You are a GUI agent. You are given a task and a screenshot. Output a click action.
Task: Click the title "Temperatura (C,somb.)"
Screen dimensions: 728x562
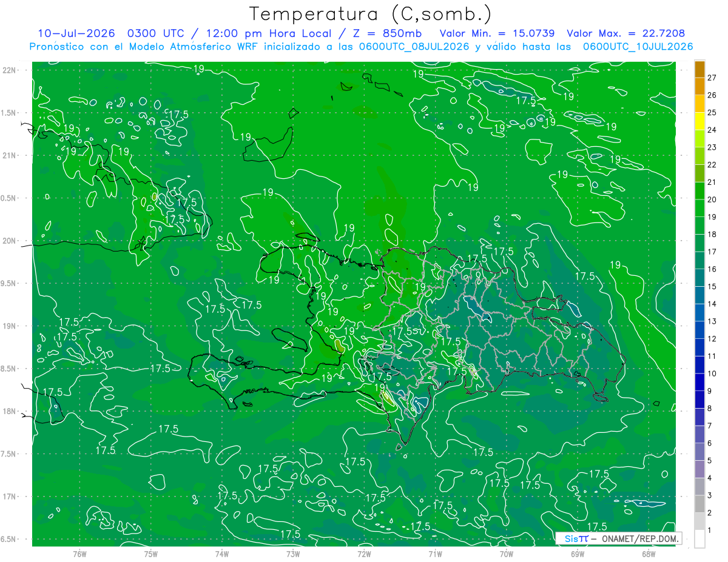[371, 14]
